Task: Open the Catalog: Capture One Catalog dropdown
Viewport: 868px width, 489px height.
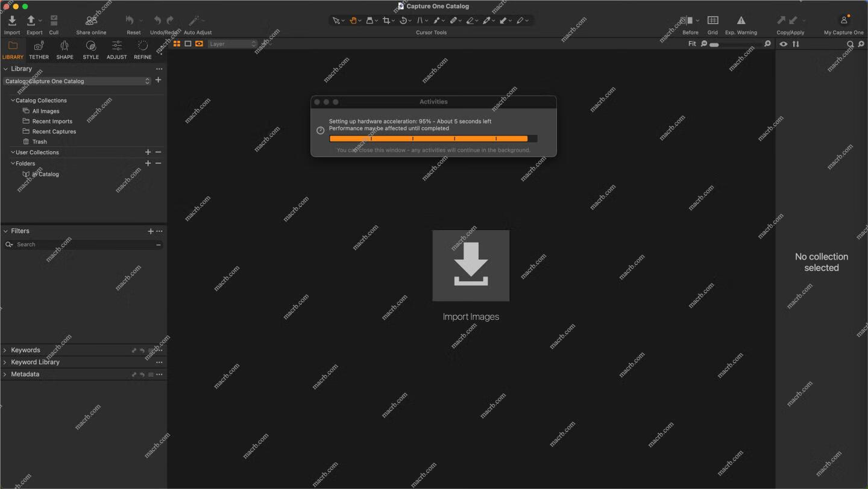Action: 77,81
